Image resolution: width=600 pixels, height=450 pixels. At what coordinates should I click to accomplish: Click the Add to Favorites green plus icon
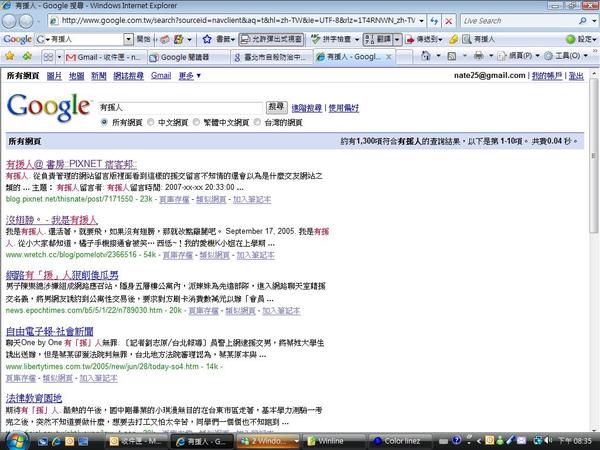[x=27, y=57]
